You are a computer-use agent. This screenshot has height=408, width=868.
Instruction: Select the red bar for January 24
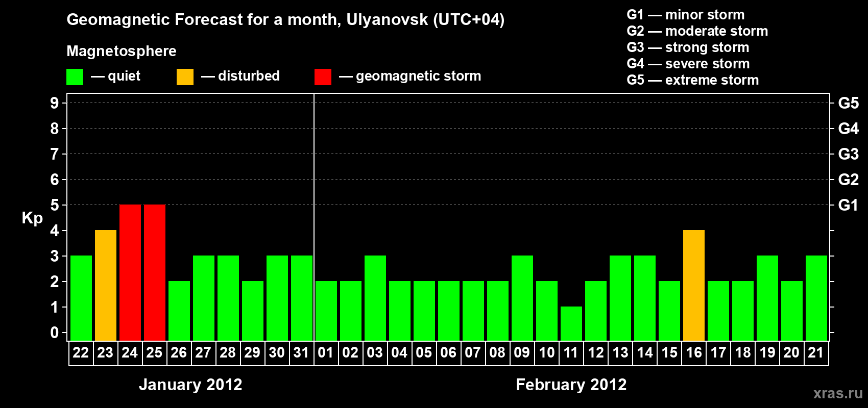click(x=130, y=272)
